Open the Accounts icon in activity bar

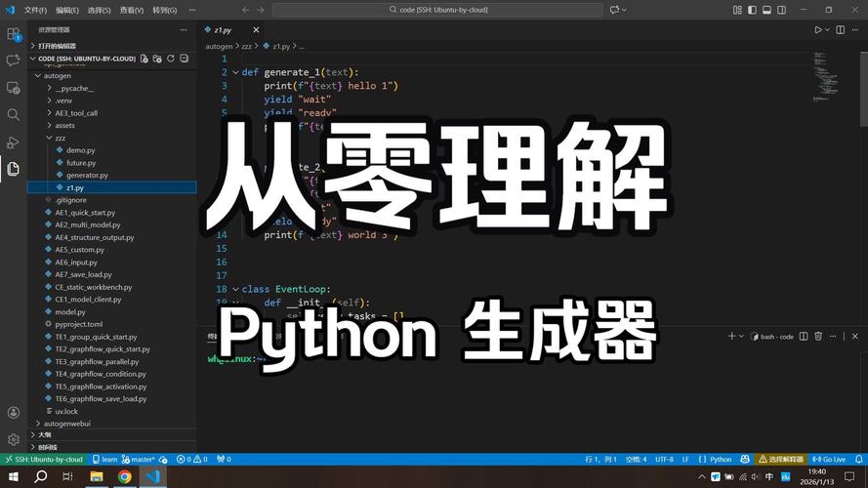coord(14,413)
